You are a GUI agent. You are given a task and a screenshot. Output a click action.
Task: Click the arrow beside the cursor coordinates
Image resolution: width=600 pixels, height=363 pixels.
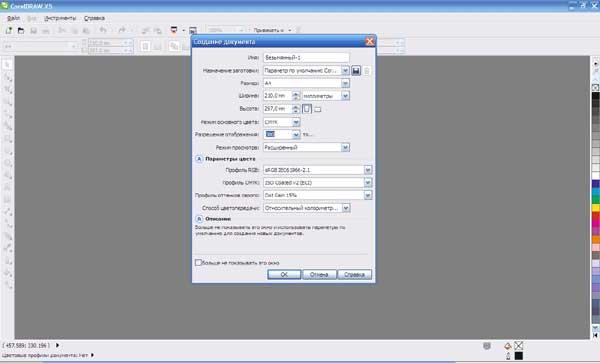[x=57, y=345]
